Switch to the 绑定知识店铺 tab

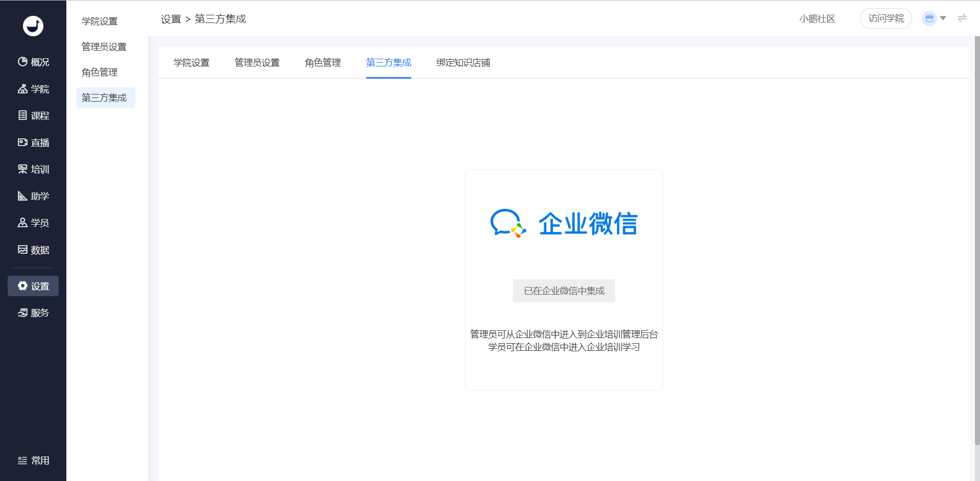pos(463,62)
